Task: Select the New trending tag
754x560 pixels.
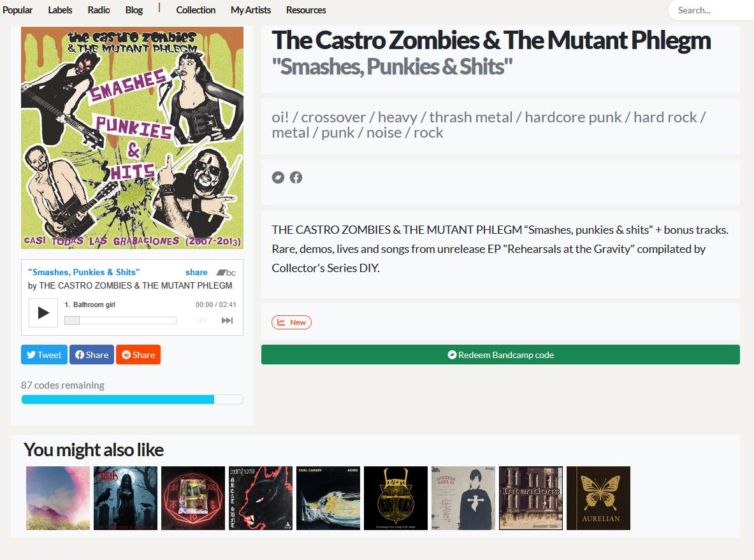Action: coord(291,322)
